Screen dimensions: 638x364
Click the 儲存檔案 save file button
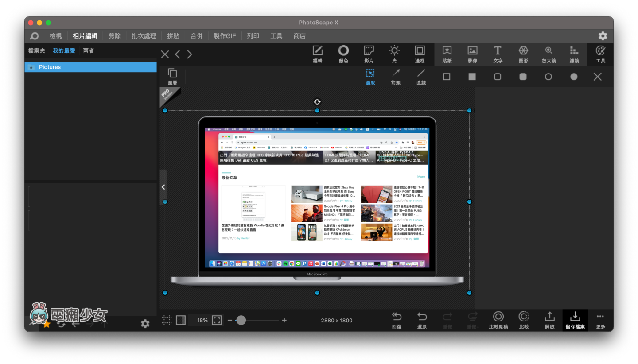[575, 320]
